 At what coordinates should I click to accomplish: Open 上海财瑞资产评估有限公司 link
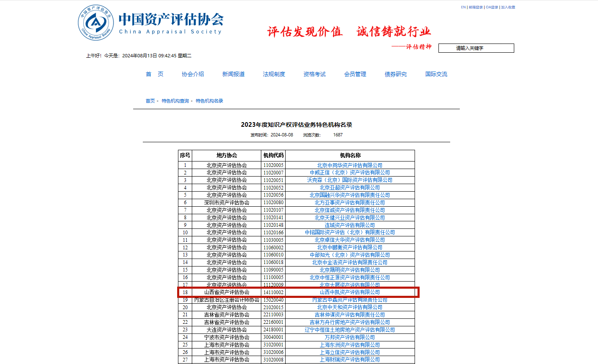coord(350,359)
